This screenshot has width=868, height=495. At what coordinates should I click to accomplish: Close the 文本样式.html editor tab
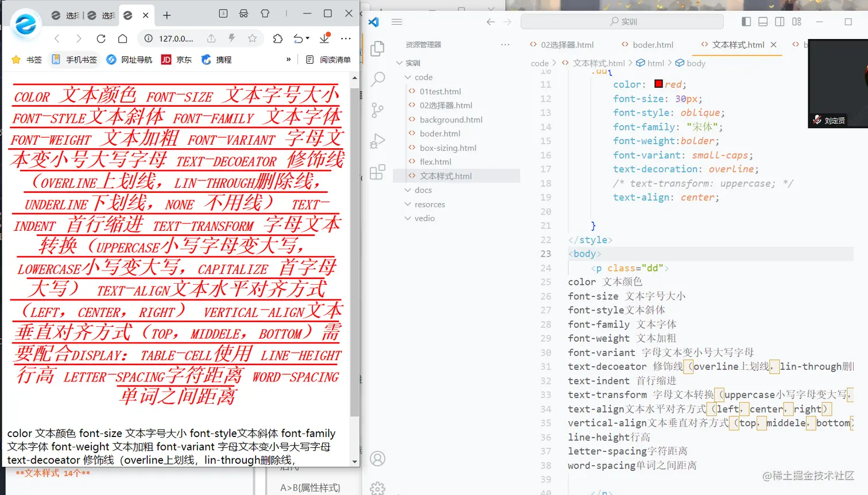(773, 45)
